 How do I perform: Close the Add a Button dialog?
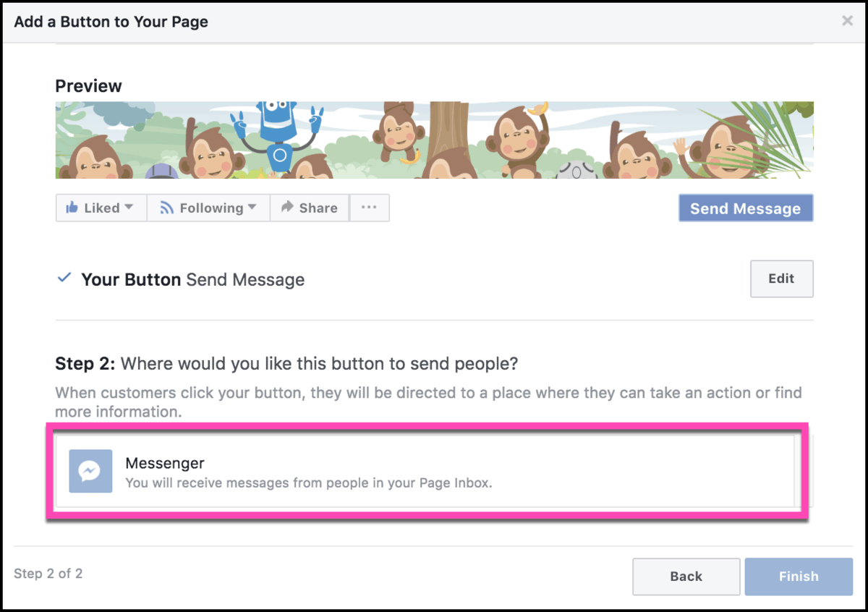point(847,21)
